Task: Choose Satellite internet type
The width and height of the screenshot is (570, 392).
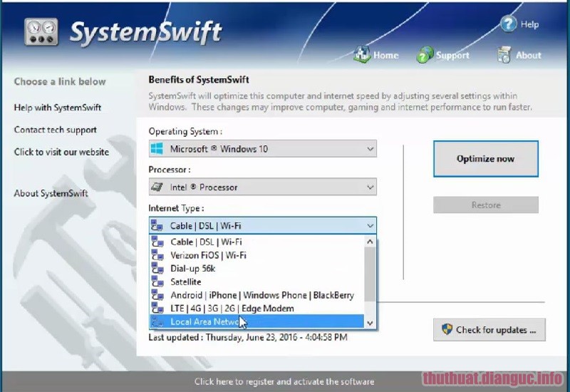Action: (x=257, y=282)
